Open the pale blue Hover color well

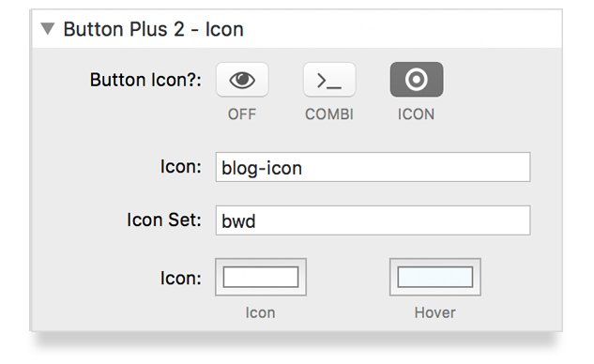pyautogui.click(x=435, y=277)
